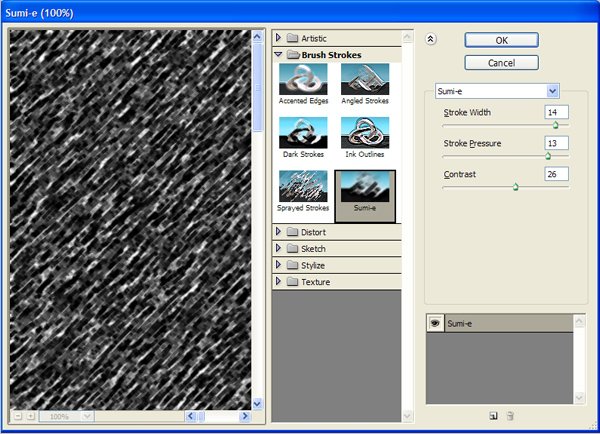This screenshot has width=600, height=434.
Task: Click the Cancel button
Action: pyautogui.click(x=502, y=63)
